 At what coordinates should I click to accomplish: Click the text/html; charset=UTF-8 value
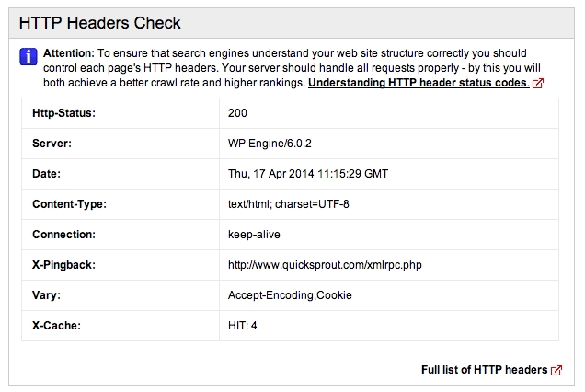tap(287, 204)
